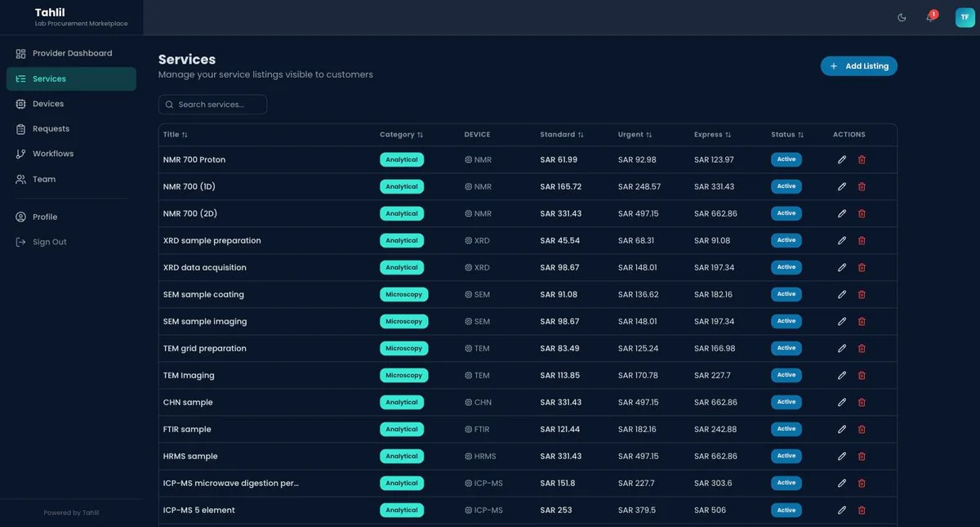Click Microscopy tag for TEM Imaging
The image size is (980, 527).
tap(404, 375)
